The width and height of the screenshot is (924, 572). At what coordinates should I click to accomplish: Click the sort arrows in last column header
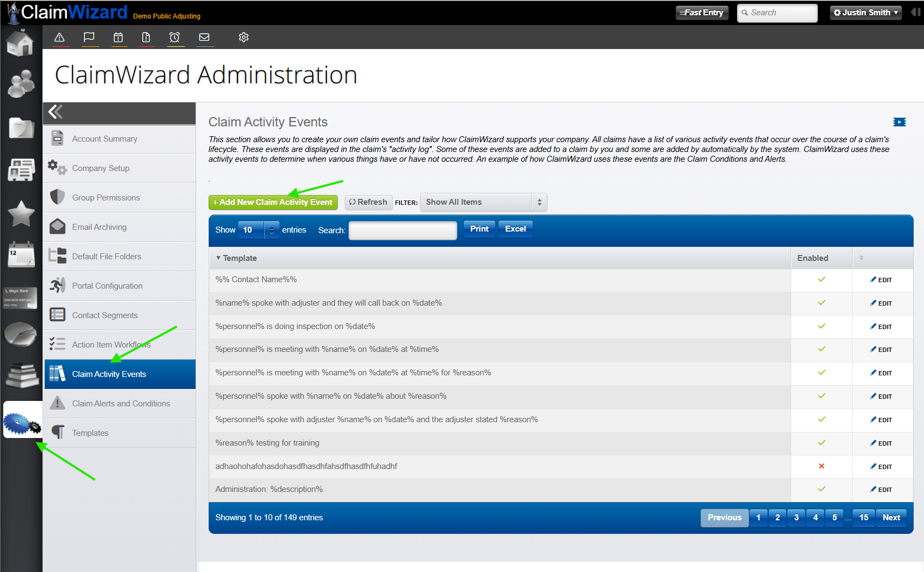[x=861, y=258]
